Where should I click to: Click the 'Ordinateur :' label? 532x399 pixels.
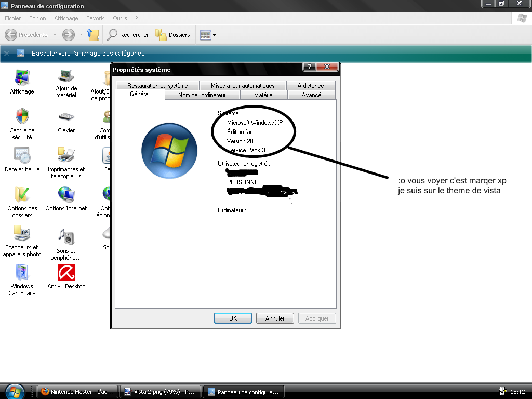[232, 210]
